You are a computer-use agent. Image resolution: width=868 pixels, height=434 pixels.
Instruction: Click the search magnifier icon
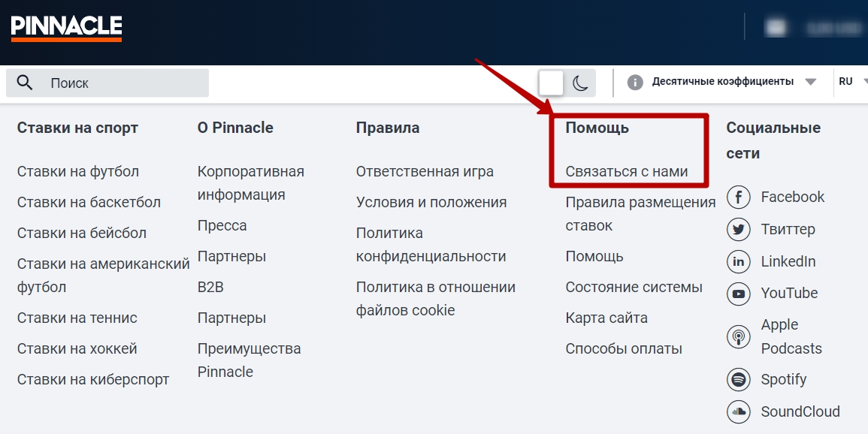click(x=24, y=83)
